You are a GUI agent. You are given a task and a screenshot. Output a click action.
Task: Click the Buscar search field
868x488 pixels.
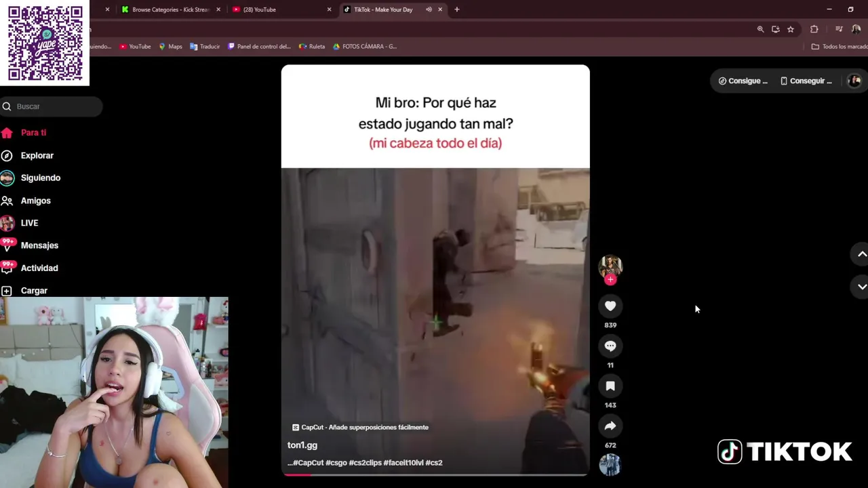pyautogui.click(x=52, y=106)
